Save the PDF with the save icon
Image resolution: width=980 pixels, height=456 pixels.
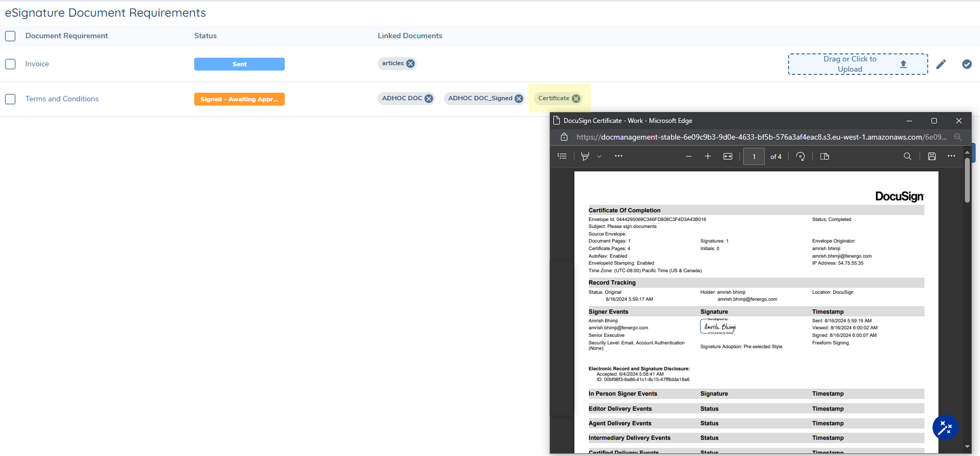pos(931,156)
